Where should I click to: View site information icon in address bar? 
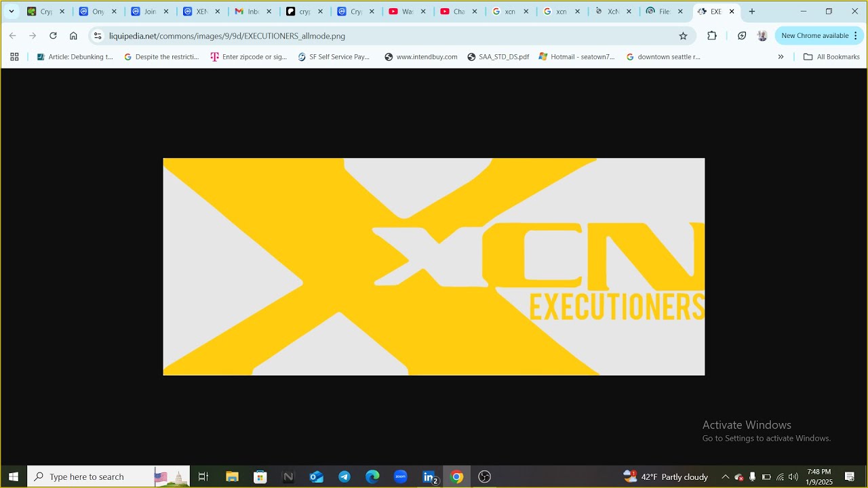pyautogui.click(x=98, y=36)
